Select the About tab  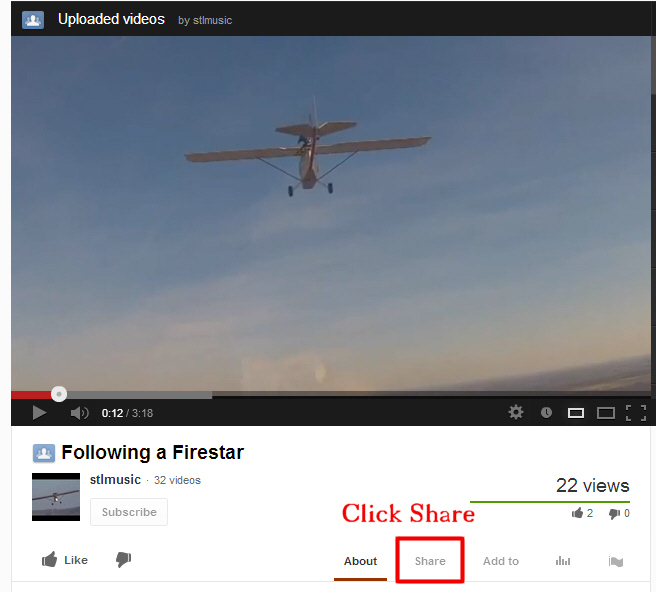360,561
